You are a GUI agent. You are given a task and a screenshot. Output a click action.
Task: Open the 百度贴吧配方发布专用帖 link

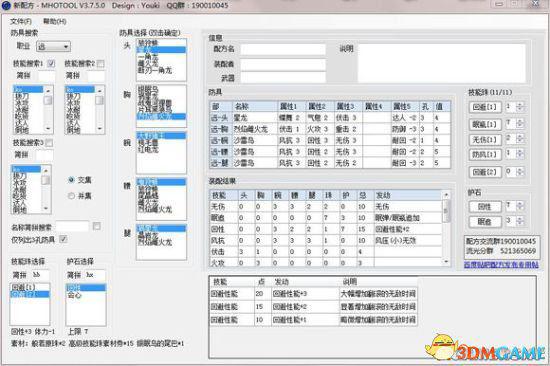(x=501, y=265)
